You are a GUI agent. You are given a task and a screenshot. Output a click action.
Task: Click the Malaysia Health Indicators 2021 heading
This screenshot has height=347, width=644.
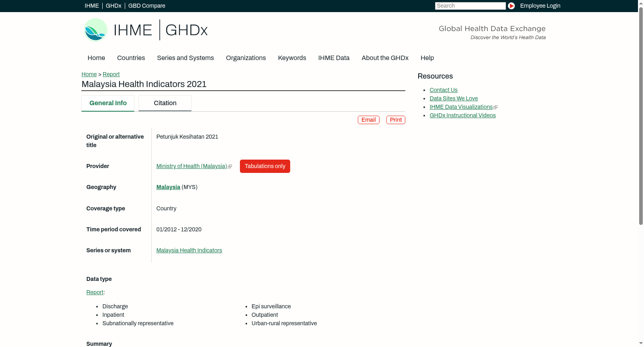click(144, 84)
